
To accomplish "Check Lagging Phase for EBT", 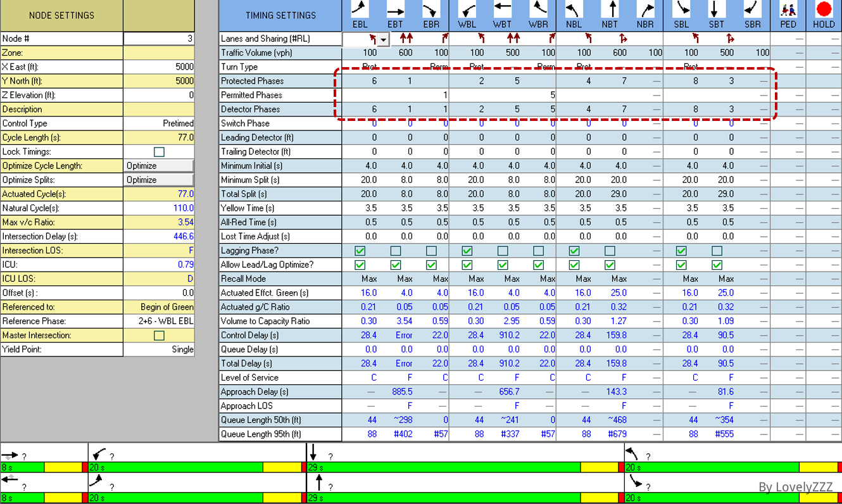I will tap(396, 251).
